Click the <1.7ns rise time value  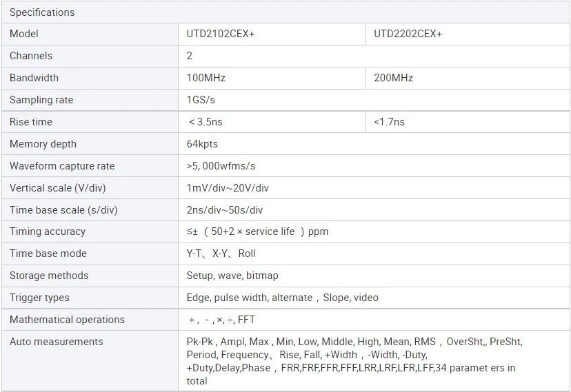tap(389, 122)
